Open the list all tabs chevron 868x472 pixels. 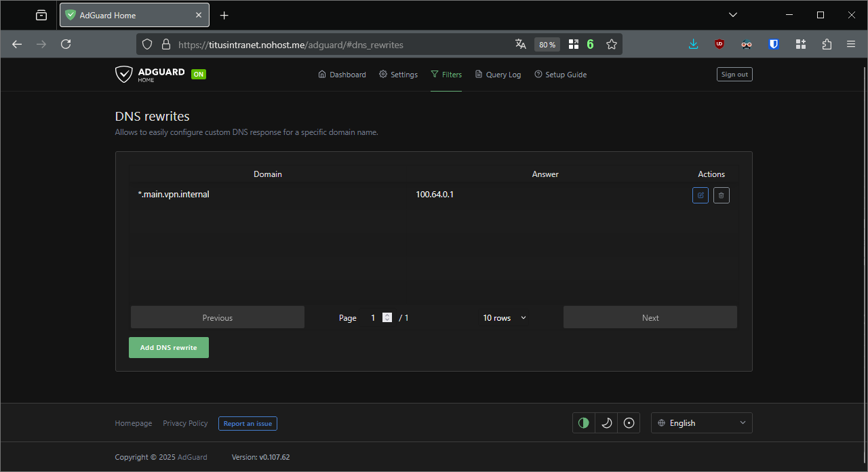pyautogui.click(x=733, y=15)
